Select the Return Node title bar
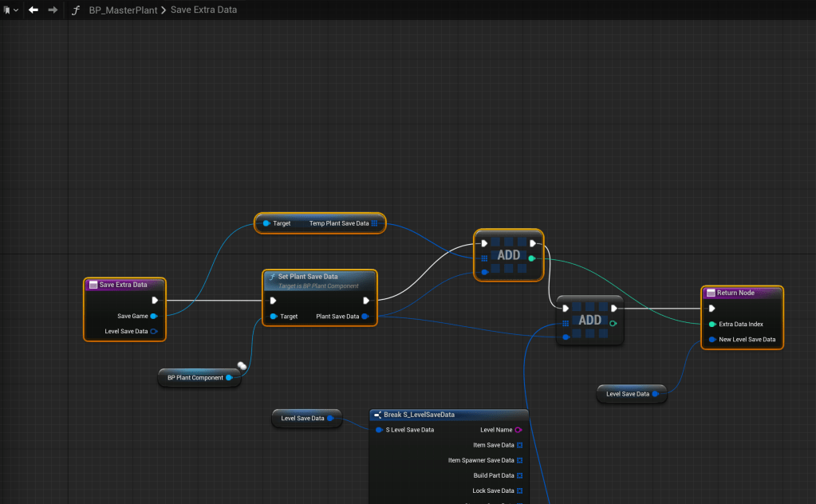This screenshot has width=816, height=504. pyautogui.click(x=742, y=293)
